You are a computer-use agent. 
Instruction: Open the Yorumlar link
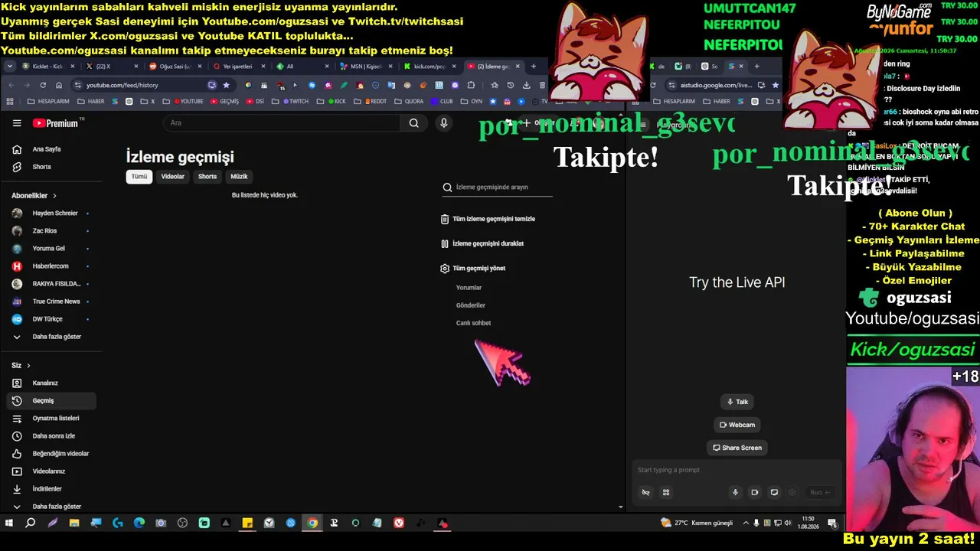469,288
